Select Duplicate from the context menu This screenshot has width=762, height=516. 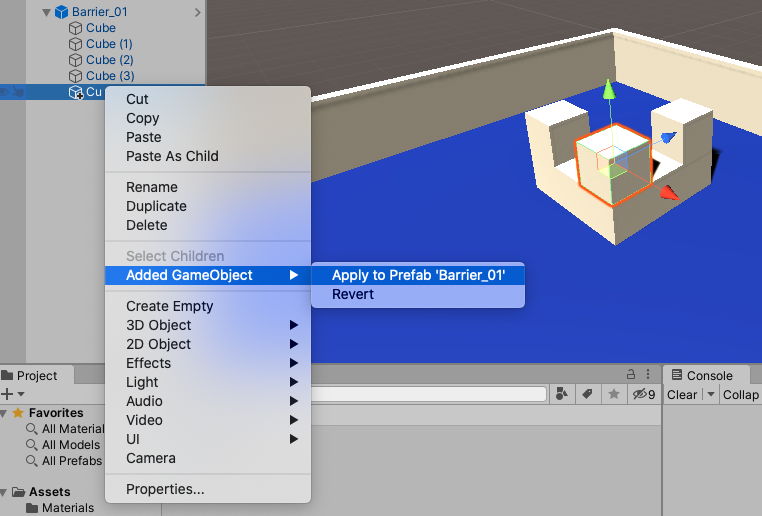208,206
